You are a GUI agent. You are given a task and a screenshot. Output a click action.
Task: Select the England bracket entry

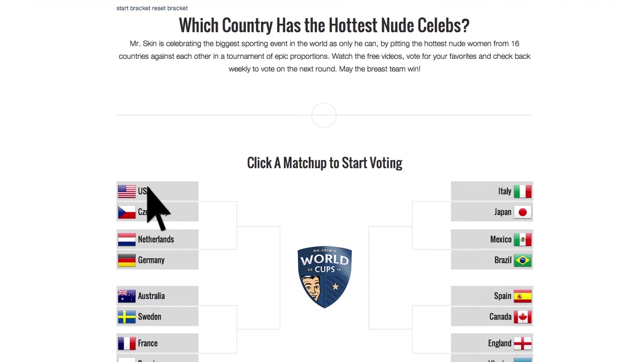coord(492,343)
